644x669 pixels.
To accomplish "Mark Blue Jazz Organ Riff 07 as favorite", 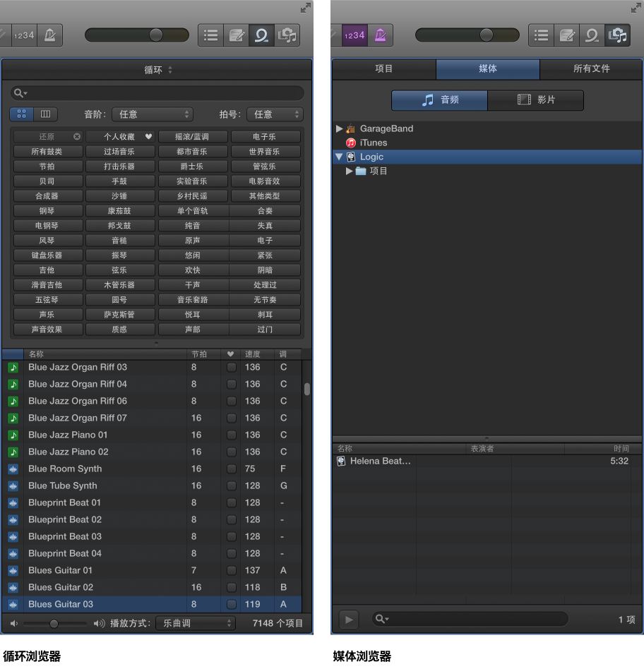I will [x=231, y=418].
